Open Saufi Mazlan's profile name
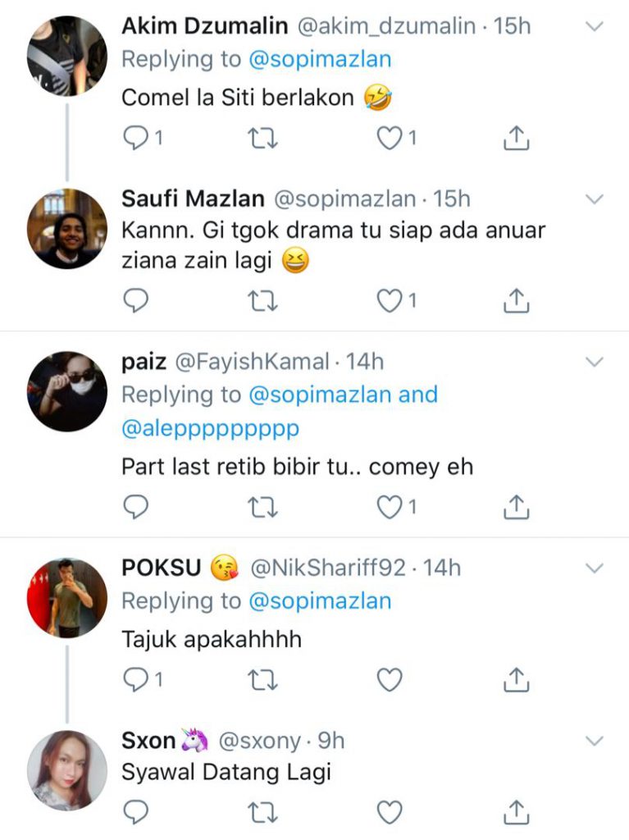 coord(193,199)
